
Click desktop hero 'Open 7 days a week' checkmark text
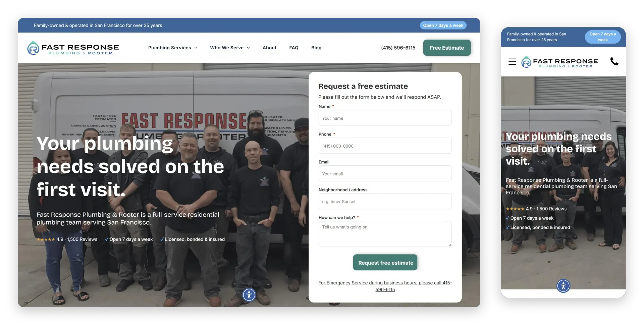click(x=129, y=239)
